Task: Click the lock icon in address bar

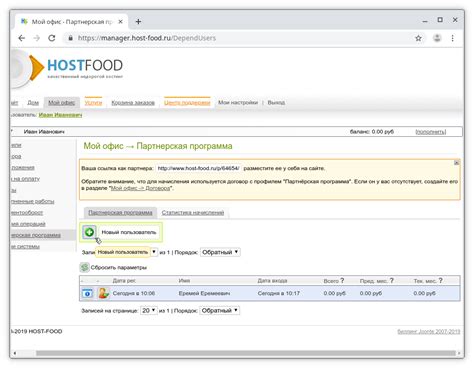Action: coord(70,38)
